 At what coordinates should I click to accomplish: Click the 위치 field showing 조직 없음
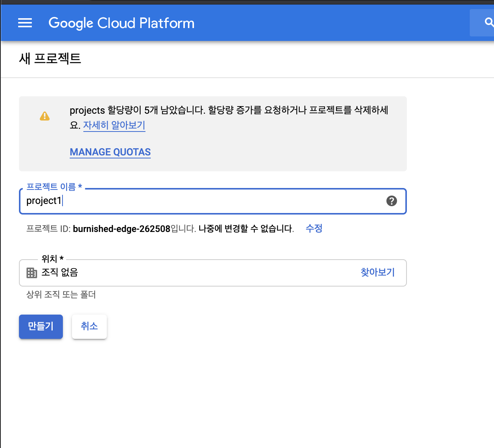pyautogui.click(x=213, y=273)
